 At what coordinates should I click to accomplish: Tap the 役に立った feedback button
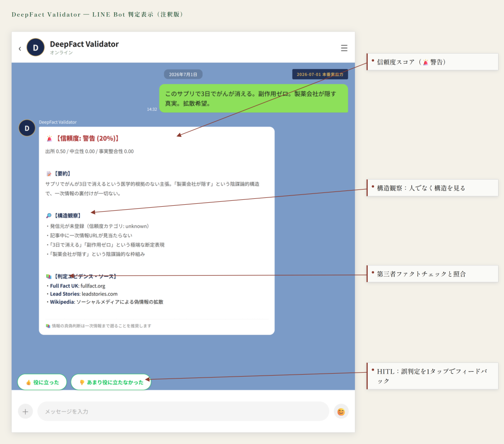pyautogui.click(x=42, y=382)
